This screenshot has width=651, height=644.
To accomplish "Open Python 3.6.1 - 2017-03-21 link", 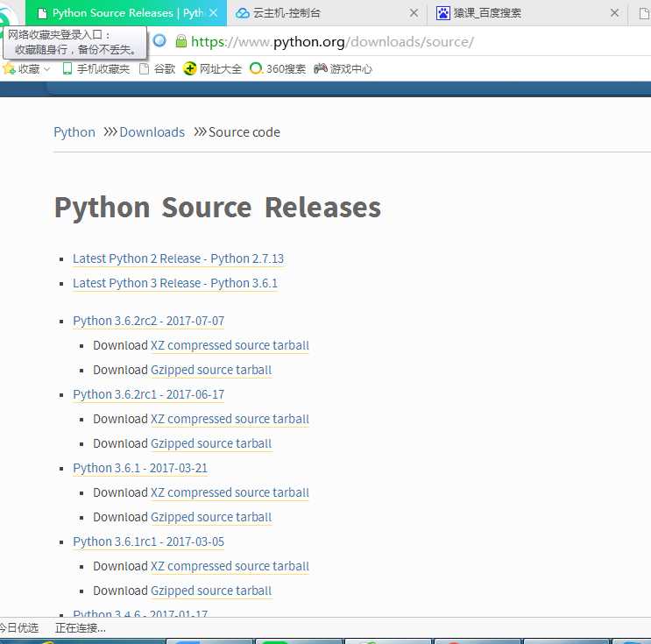I will pos(140,468).
